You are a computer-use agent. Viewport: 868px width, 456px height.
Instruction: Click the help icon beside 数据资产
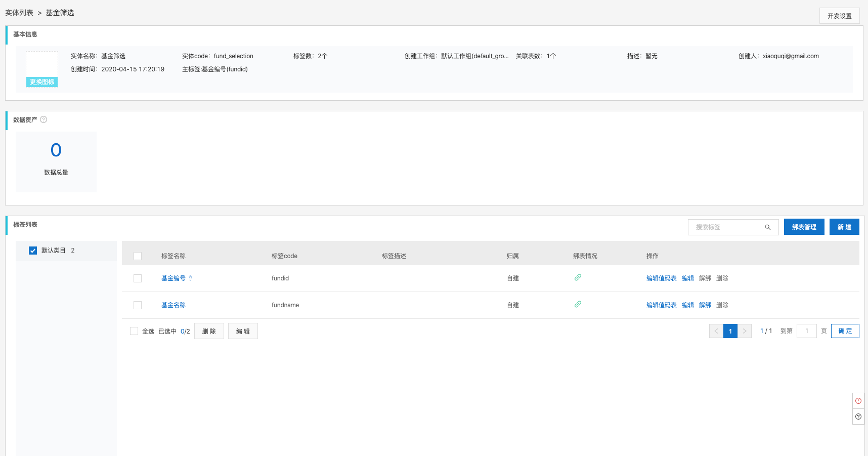[44, 120]
